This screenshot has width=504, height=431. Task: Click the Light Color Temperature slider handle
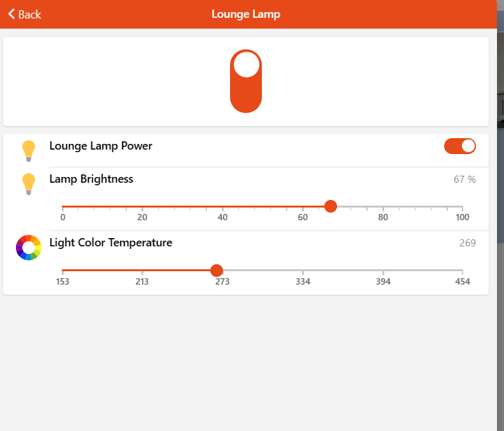[x=217, y=271]
